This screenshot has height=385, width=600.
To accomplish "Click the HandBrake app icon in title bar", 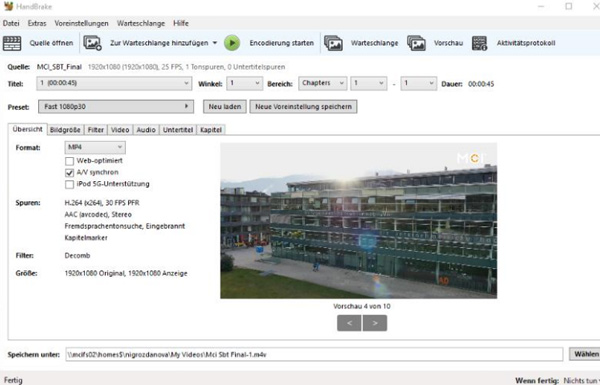I will click(x=8, y=6).
